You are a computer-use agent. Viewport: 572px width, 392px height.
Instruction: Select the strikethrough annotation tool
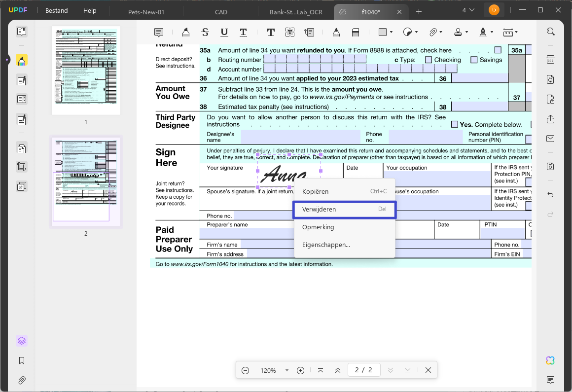point(205,32)
